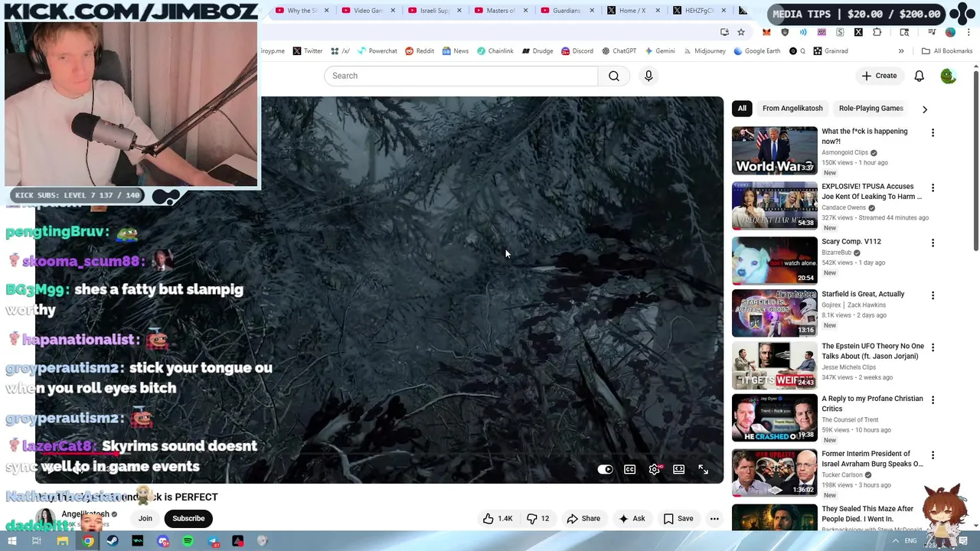The height and width of the screenshot is (551, 980).
Task: Click the page's vertical scrollbar
Action: tap(975, 159)
